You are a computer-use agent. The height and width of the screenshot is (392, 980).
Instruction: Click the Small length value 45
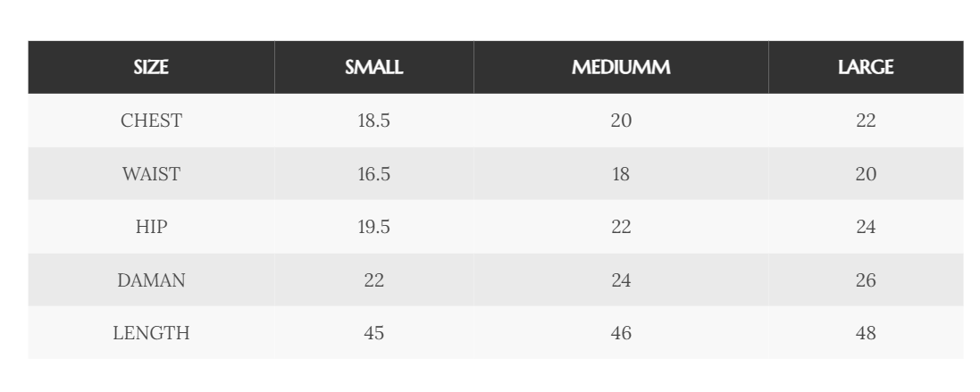pos(373,333)
